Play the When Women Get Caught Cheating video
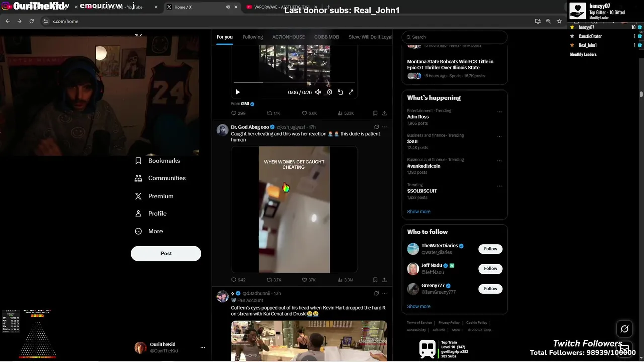644x362 pixels. point(294,210)
